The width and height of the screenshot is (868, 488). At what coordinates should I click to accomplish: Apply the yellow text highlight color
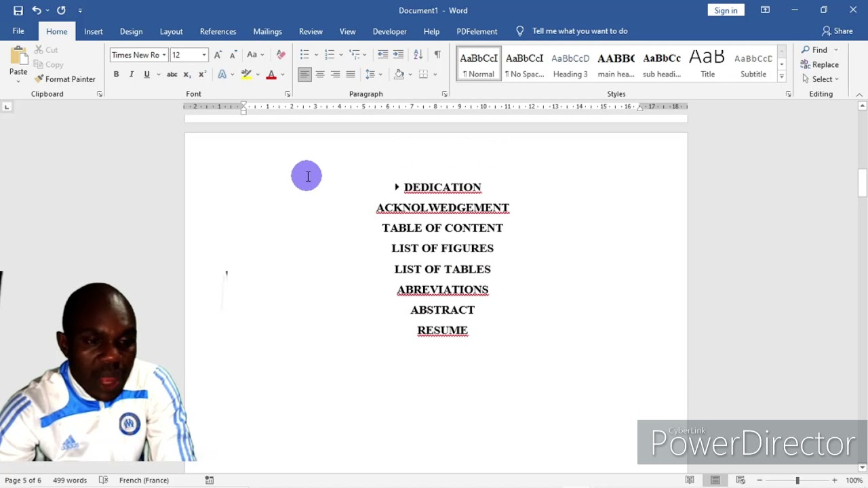[x=246, y=75]
